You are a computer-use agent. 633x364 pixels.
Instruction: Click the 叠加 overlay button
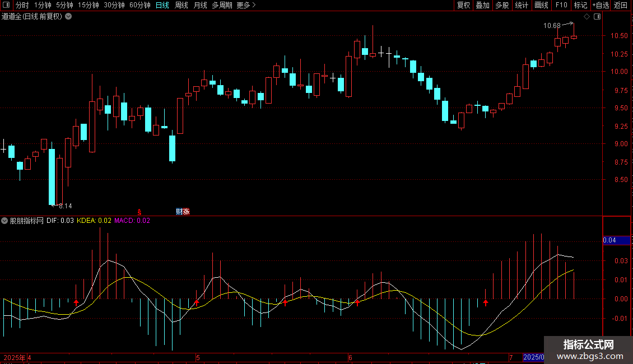(483, 5)
